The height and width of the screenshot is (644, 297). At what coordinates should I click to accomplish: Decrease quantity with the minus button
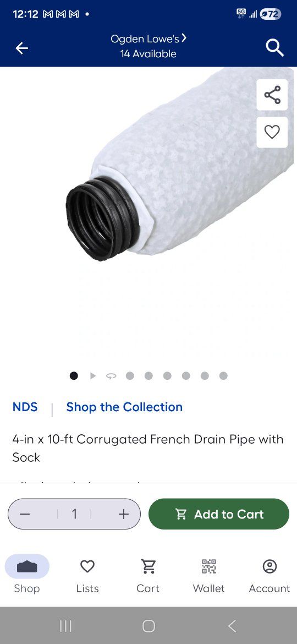[x=25, y=514]
